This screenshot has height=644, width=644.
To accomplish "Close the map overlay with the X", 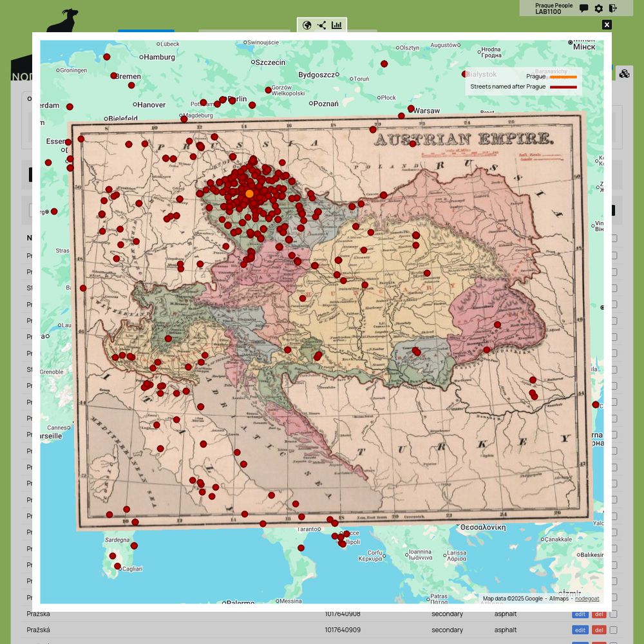I will [607, 24].
